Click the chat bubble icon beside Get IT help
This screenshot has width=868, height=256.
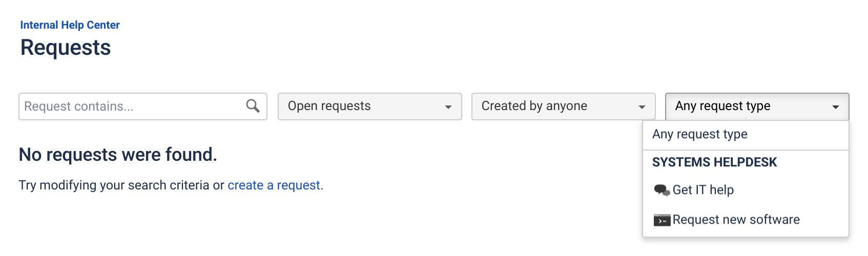(662, 190)
